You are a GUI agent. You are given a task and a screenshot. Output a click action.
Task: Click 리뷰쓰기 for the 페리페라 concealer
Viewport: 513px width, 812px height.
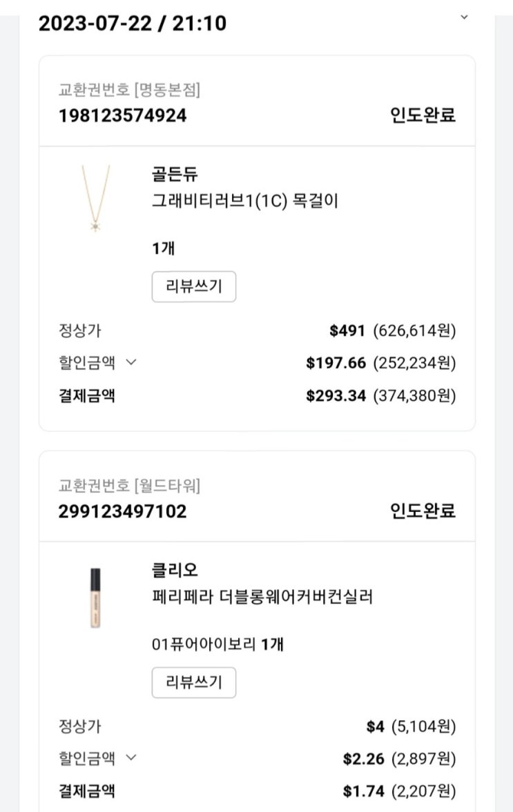194,683
